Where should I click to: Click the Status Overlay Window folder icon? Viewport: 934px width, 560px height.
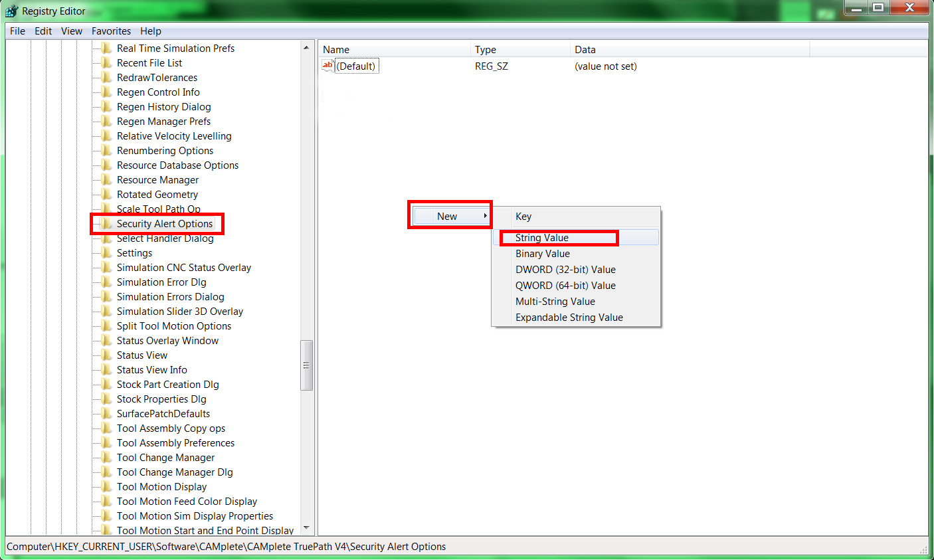tap(106, 340)
